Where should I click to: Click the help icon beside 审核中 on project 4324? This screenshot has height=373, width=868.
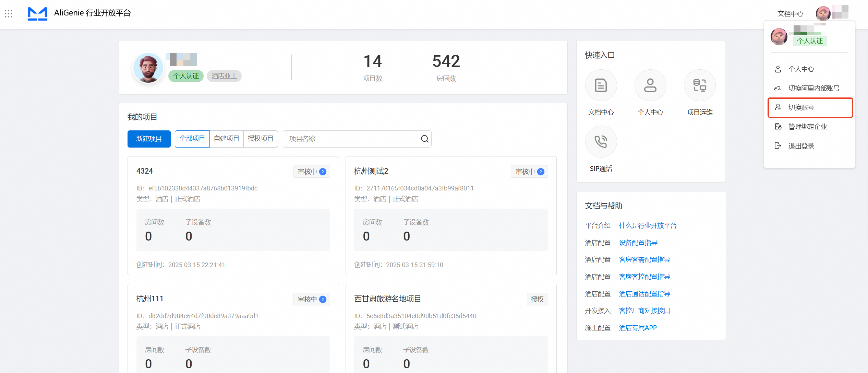tap(323, 172)
